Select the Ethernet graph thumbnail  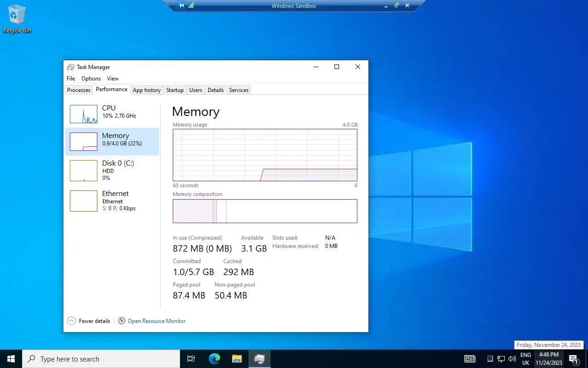[x=84, y=201]
